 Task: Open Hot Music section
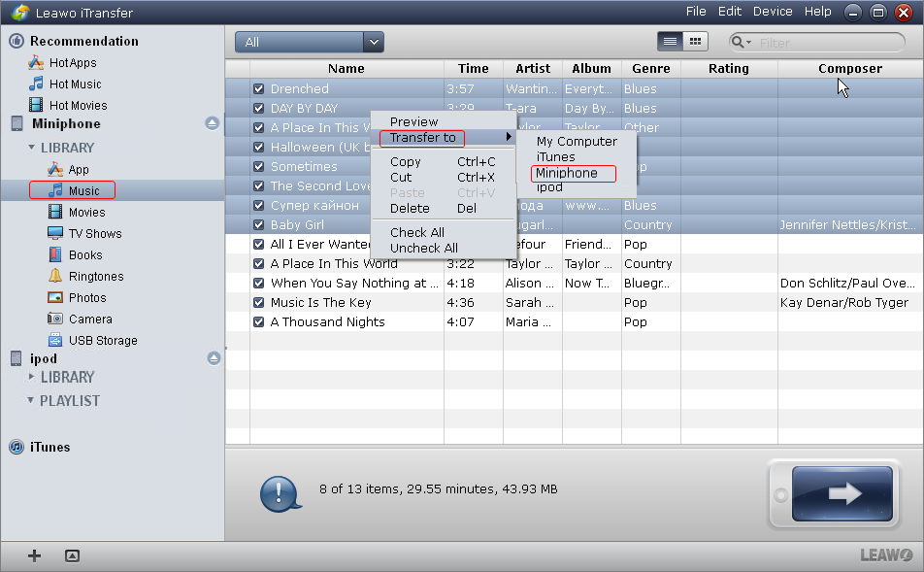[65, 84]
